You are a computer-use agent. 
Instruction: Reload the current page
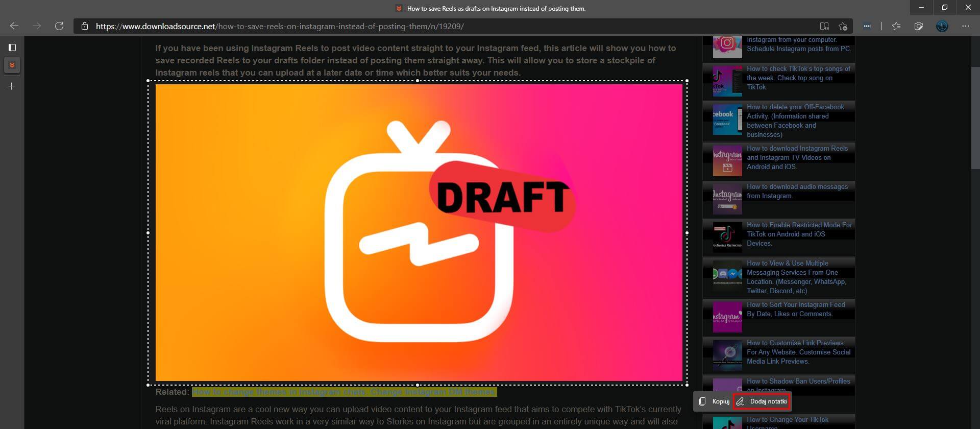click(59, 26)
